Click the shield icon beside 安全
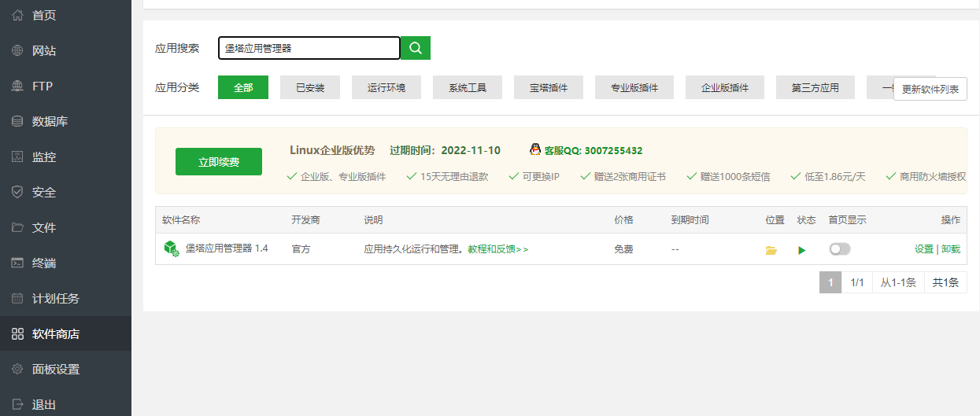Screen dimensions: 980x416 (x=17, y=192)
